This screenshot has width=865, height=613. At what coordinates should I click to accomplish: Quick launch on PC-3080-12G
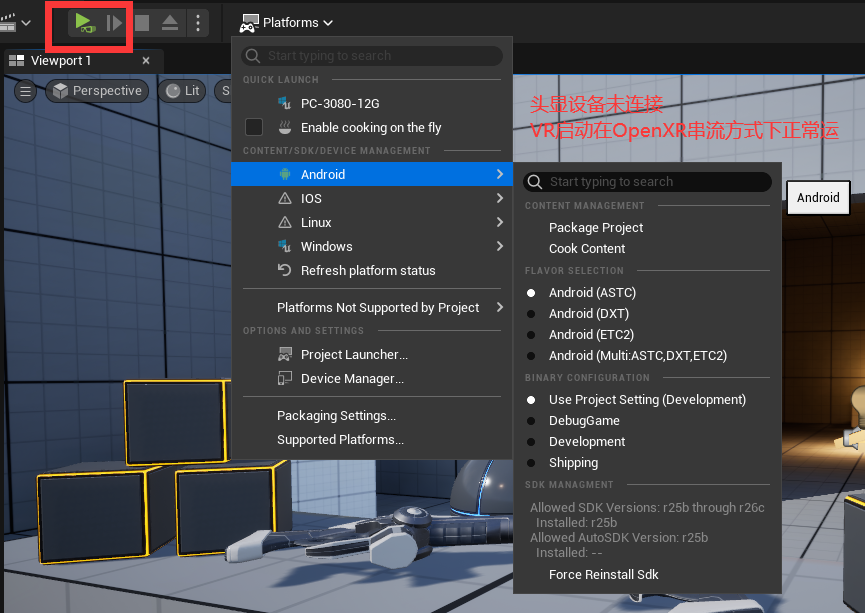372,103
